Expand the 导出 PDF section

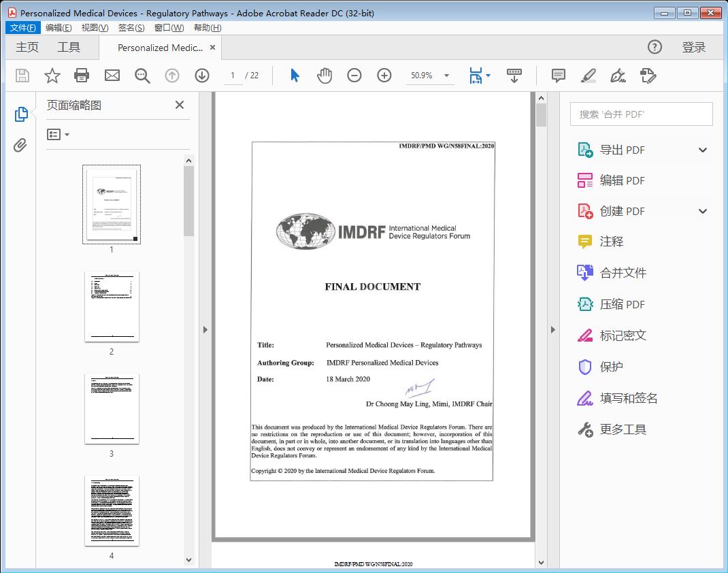pos(703,150)
